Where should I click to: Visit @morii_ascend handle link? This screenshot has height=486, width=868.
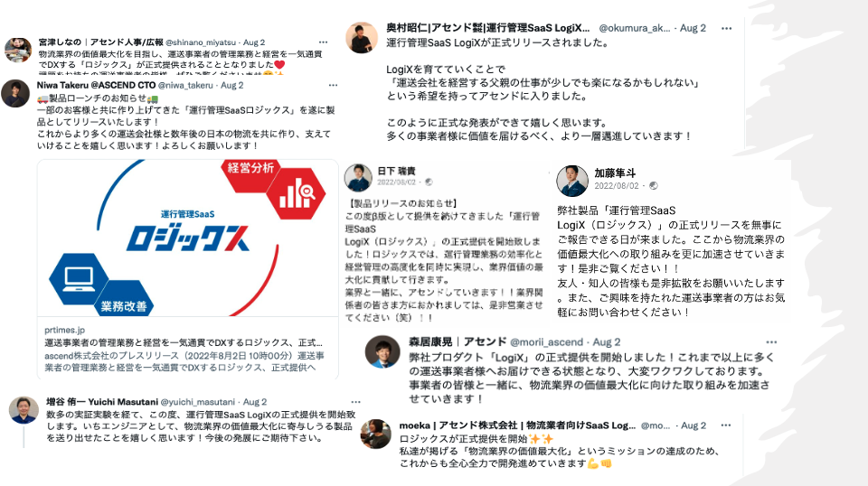click(546, 342)
